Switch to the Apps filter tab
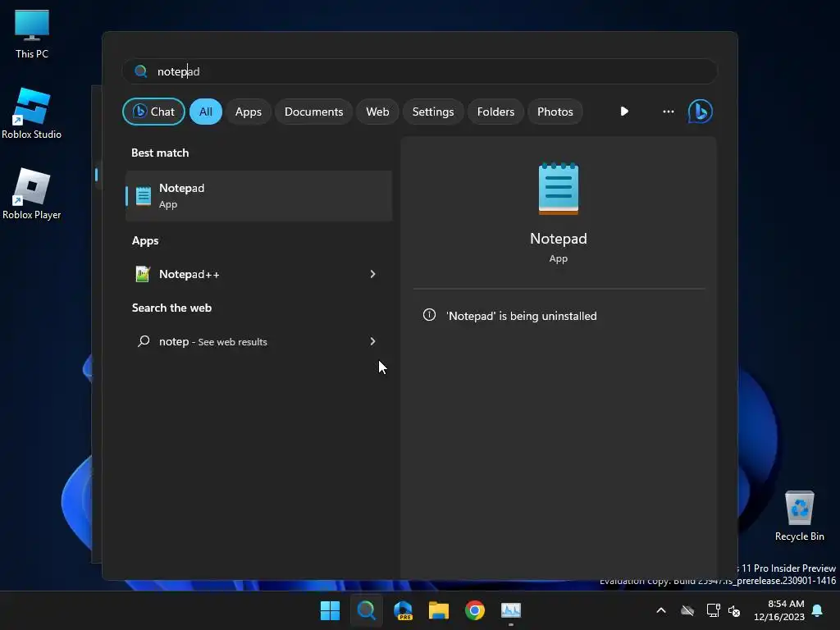This screenshot has height=630, width=840. coord(248,112)
